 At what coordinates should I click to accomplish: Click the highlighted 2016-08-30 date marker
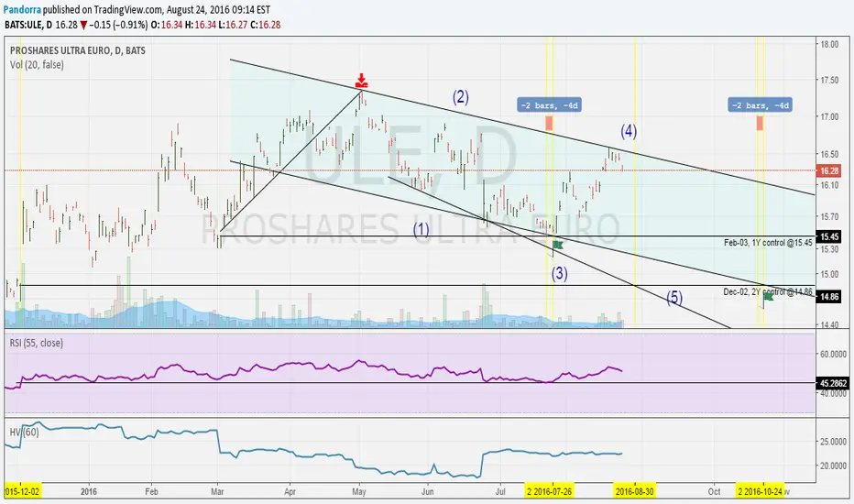tap(634, 491)
